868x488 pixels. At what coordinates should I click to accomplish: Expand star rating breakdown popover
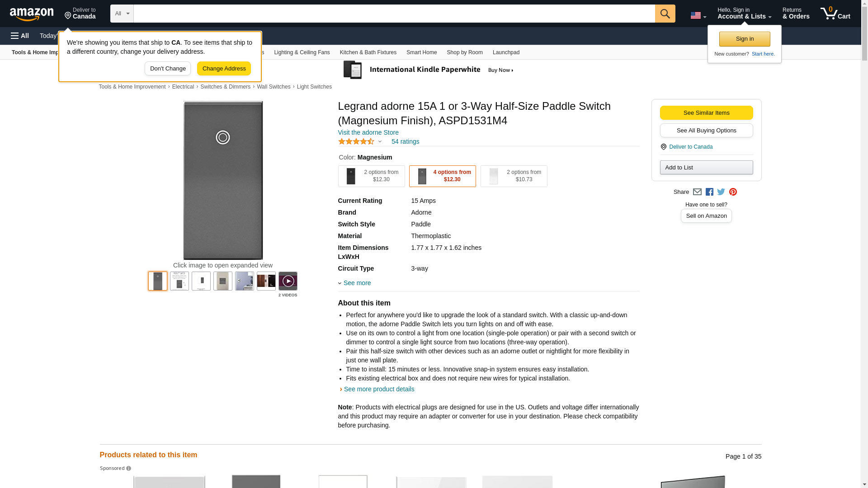[x=380, y=142]
